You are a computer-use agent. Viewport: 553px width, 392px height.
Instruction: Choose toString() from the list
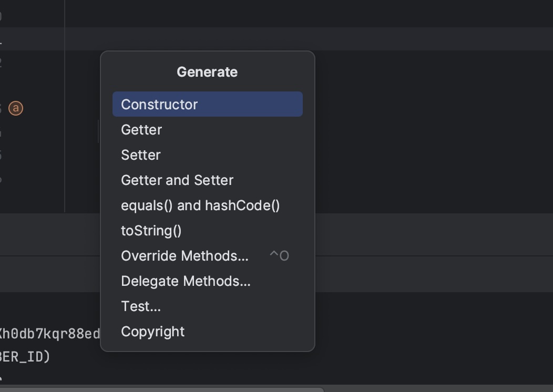click(x=151, y=230)
